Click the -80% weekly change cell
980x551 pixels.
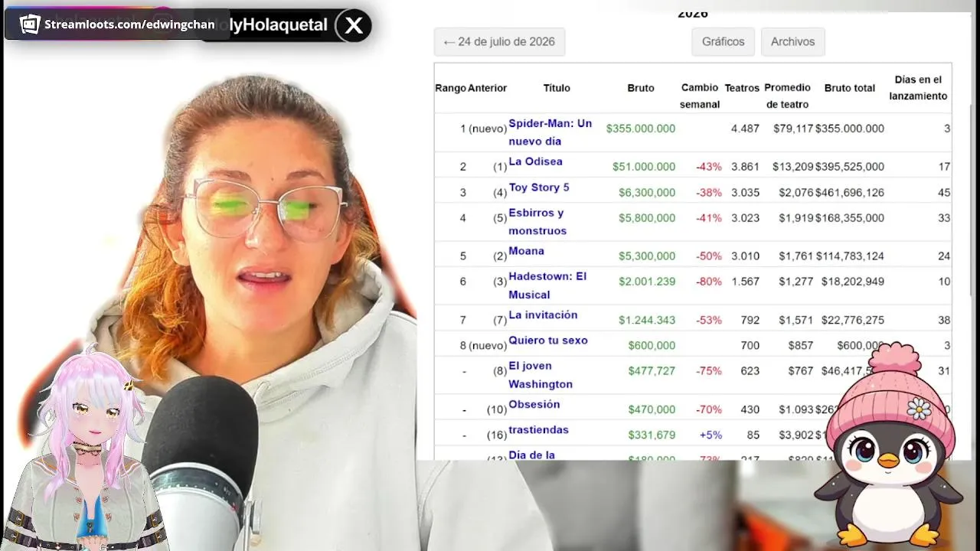click(x=709, y=282)
